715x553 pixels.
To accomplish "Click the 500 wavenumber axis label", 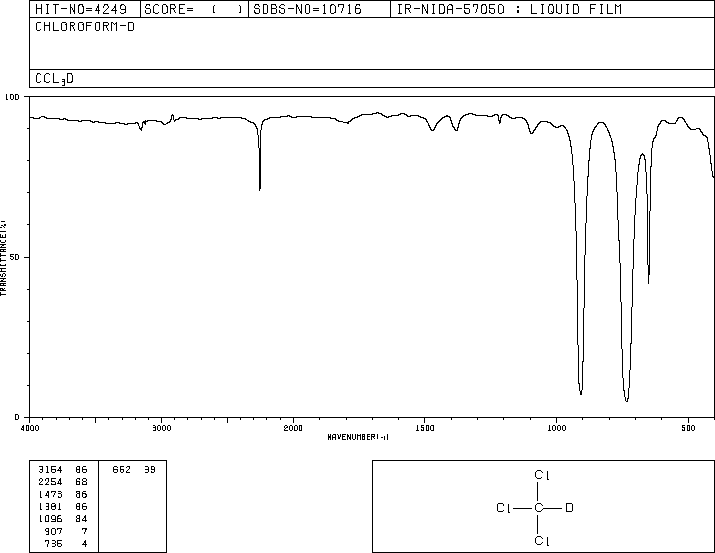I will click(688, 428).
